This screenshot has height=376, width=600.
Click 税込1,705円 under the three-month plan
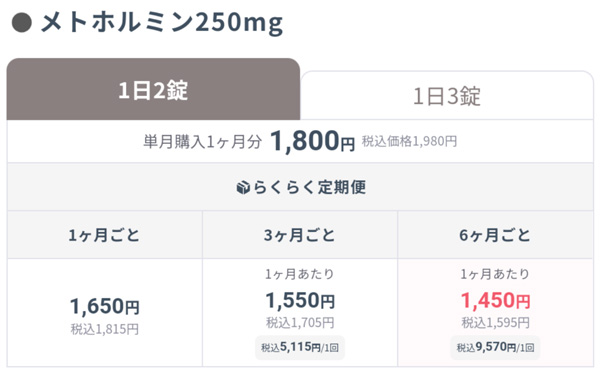tap(300, 323)
